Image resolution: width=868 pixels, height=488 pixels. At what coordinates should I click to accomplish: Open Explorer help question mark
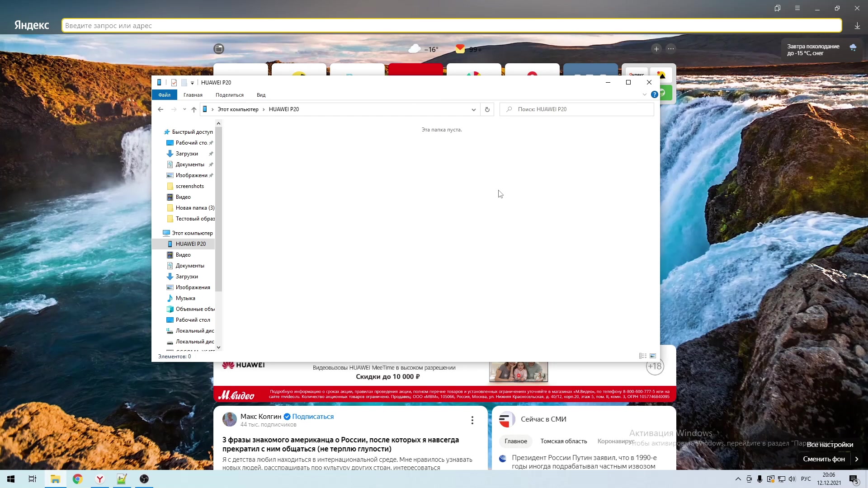pos(654,94)
